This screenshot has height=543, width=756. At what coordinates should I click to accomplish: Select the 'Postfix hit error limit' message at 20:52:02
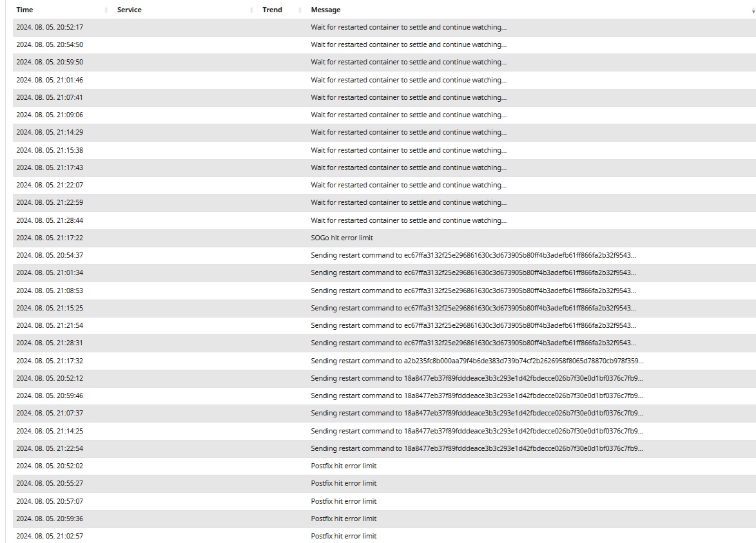344,466
